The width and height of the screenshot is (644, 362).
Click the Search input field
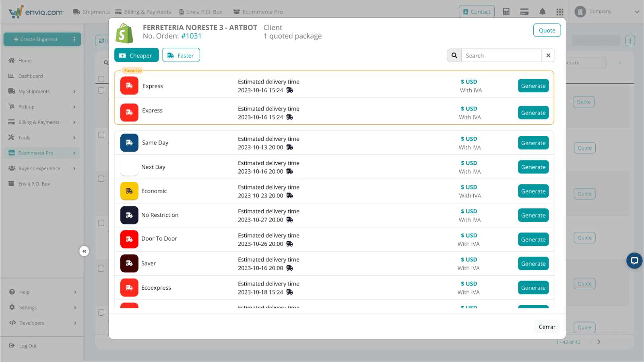[x=501, y=56]
